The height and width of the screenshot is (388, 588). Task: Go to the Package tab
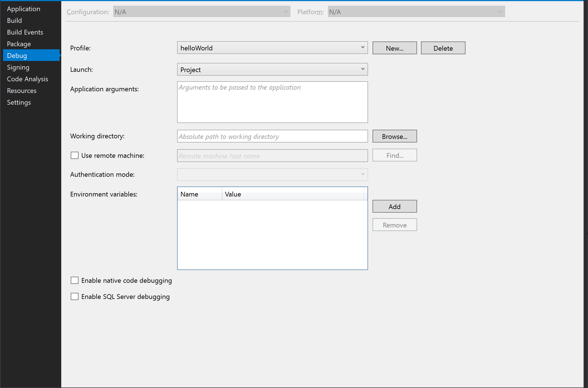click(19, 44)
